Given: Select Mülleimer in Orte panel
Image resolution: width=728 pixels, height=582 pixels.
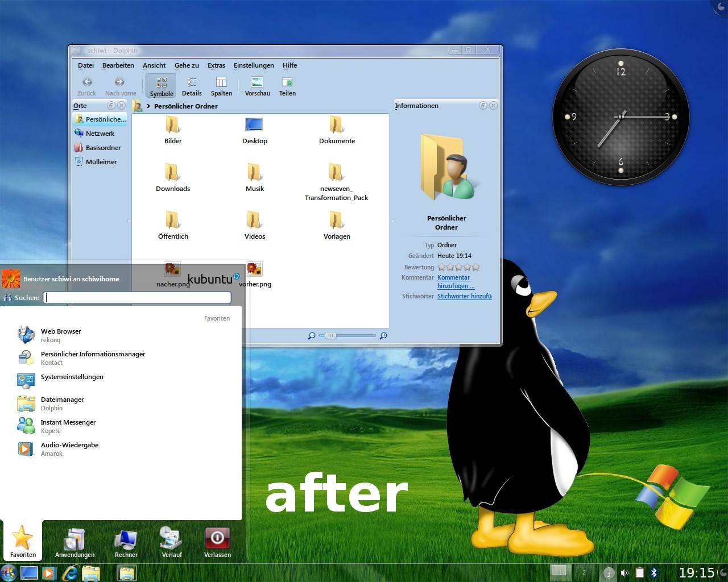Looking at the screenshot, I should (x=101, y=162).
